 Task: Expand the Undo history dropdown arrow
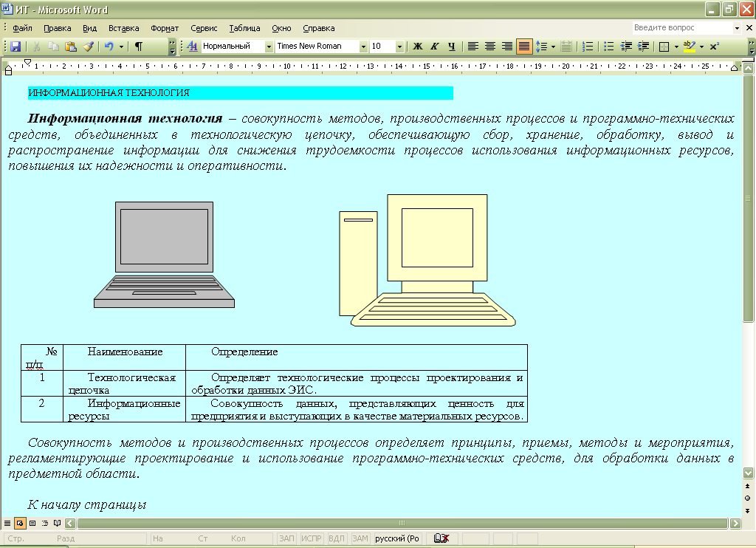point(121,47)
